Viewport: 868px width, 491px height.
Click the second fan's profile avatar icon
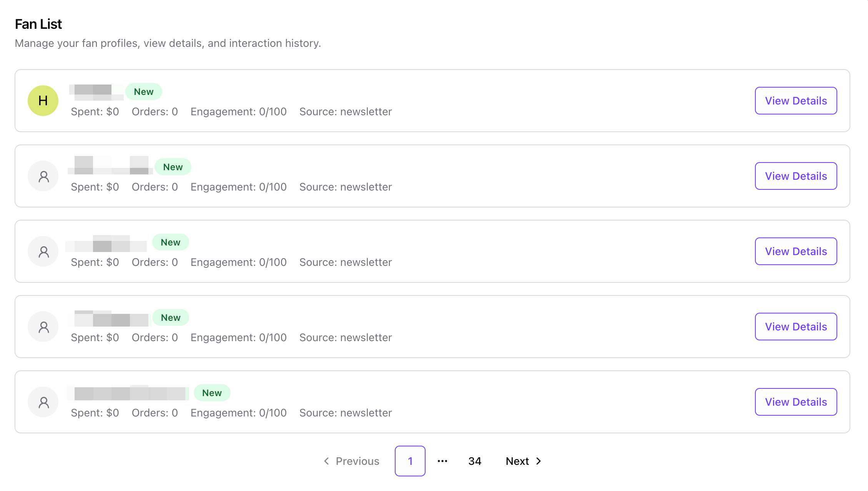[43, 176]
